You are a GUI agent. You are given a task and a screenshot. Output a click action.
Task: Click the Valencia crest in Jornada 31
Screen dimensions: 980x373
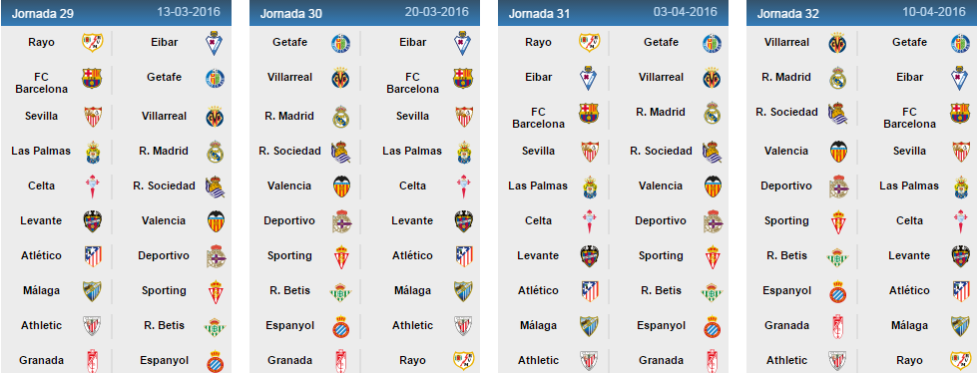tap(714, 186)
